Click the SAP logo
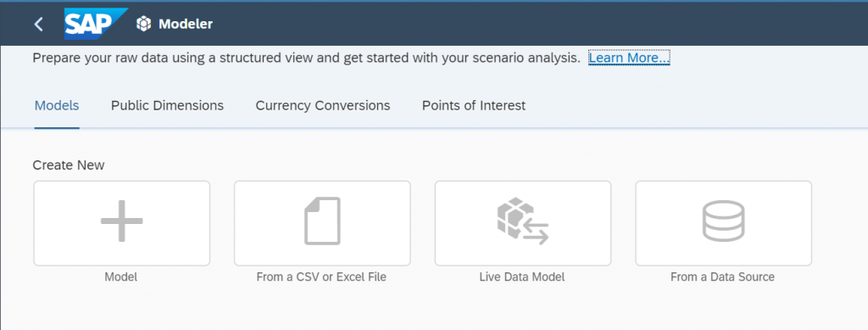The image size is (868, 330). [95, 24]
